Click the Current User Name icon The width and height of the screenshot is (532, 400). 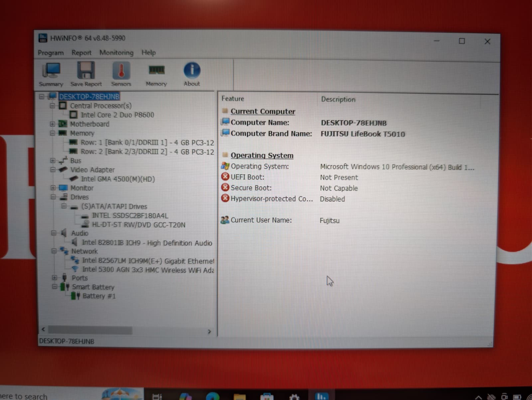click(225, 220)
